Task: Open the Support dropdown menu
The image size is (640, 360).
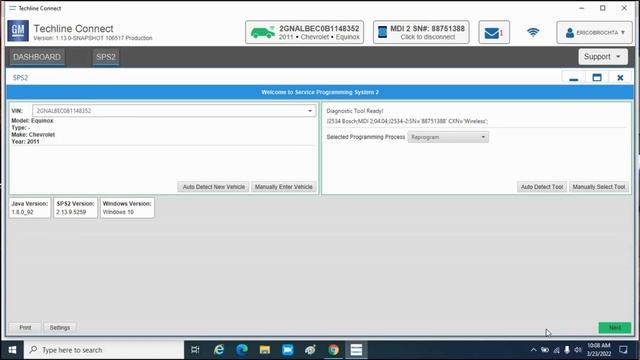Action: (x=603, y=57)
